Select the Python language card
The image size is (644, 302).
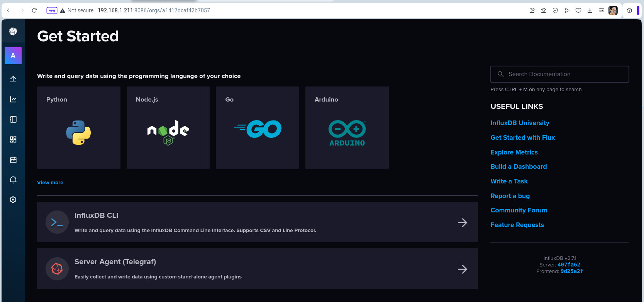tap(79, 128)
